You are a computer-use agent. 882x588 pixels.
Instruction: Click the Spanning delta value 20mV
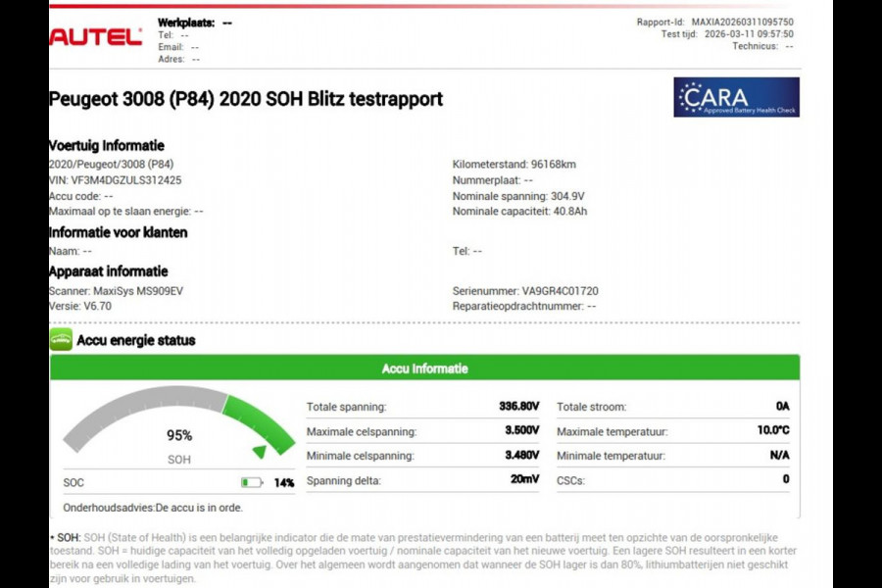point(524,479)
